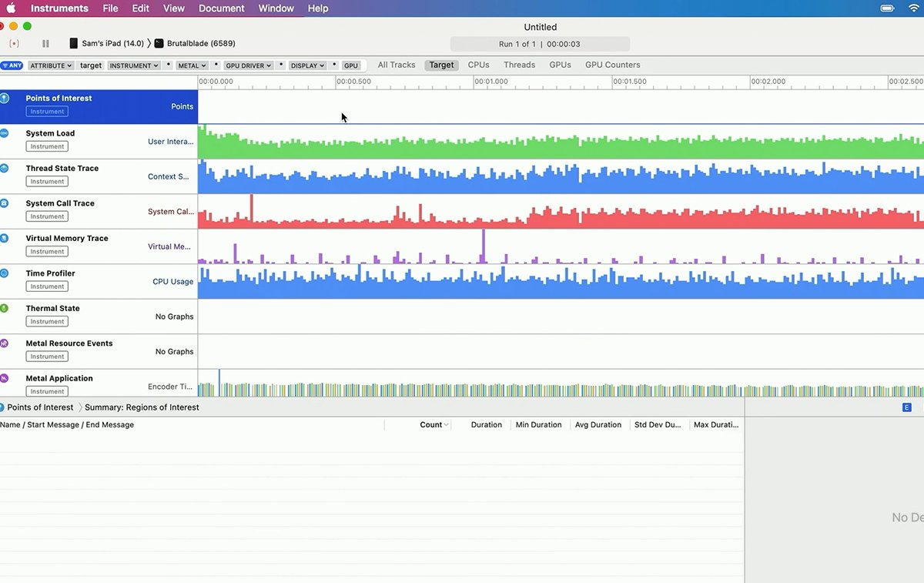Pause the current recording
Viewport: 924px width, 583px height.
click(x=45, y=44)
